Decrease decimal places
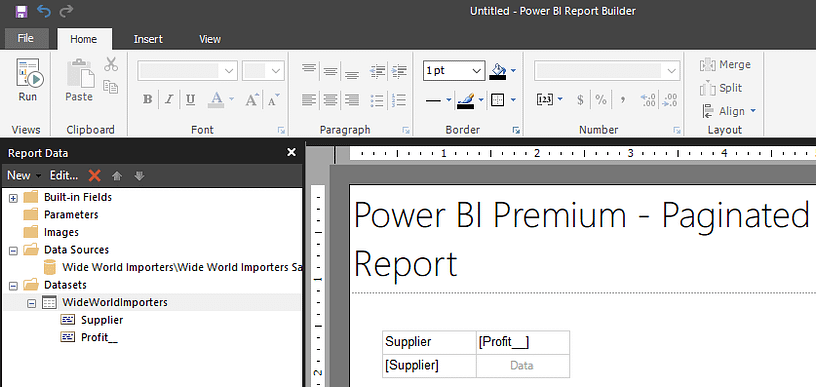 coord(670,99)
